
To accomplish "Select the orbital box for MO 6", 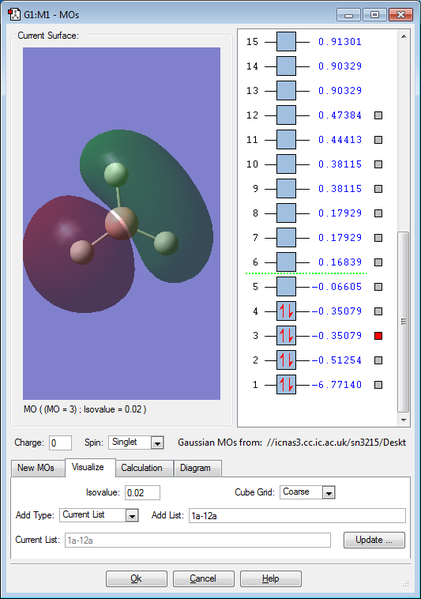I will (286, 262).
